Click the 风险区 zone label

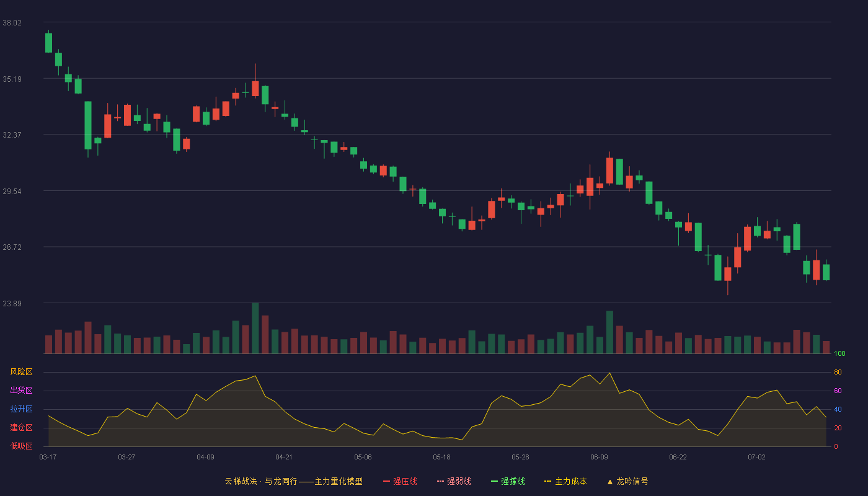click(21, 372)
